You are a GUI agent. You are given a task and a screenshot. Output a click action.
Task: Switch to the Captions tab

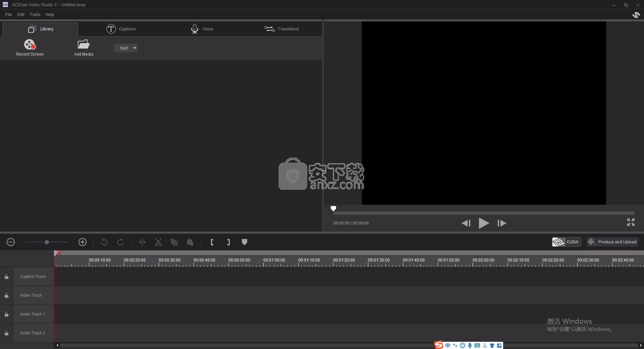pyautogui.click(x=121, y=29)
